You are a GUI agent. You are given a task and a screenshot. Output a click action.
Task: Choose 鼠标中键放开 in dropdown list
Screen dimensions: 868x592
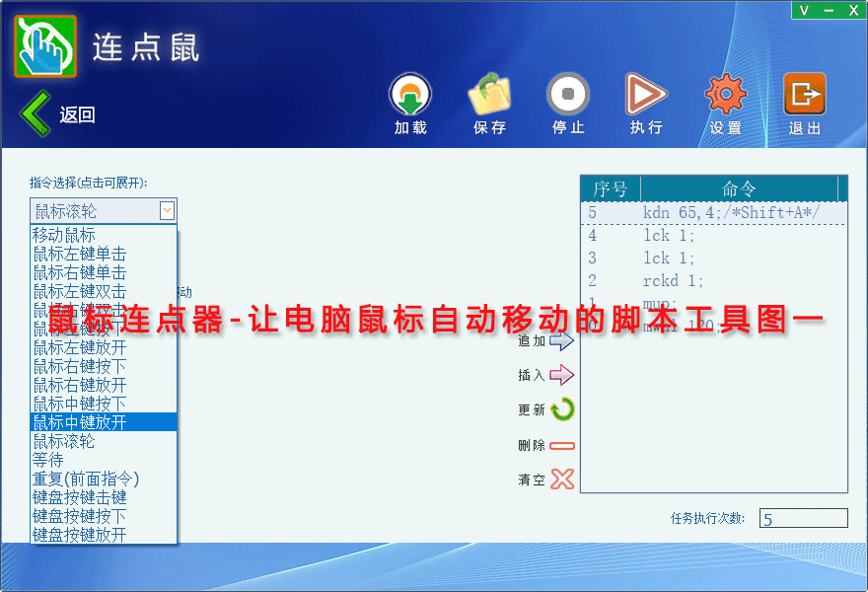point(79,422)
